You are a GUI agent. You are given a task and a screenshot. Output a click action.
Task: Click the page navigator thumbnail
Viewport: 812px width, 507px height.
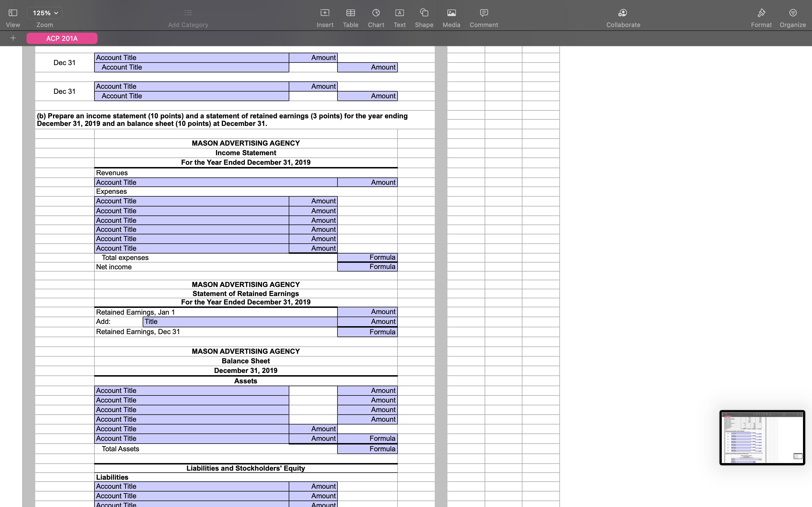pos(762,438)
